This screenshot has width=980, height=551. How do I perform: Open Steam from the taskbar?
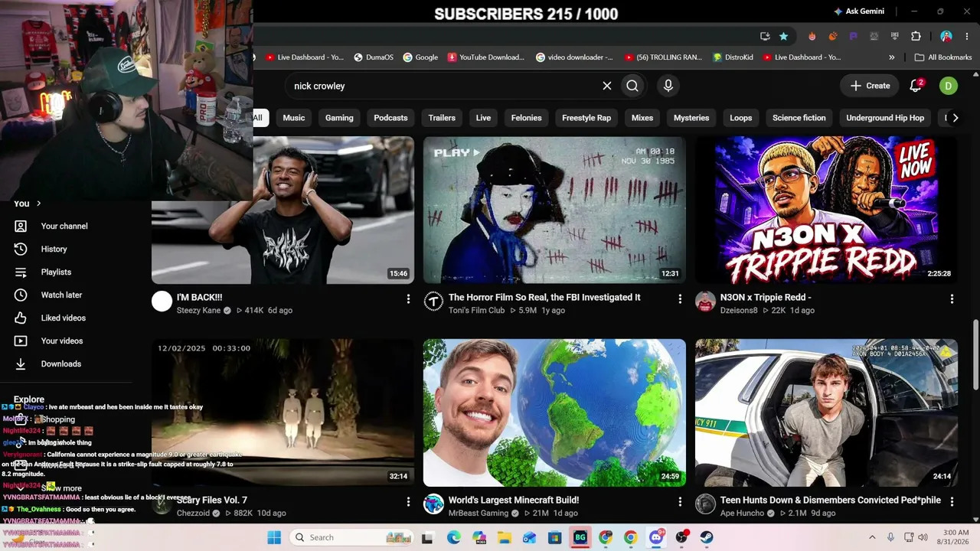[x=707, y=537]
